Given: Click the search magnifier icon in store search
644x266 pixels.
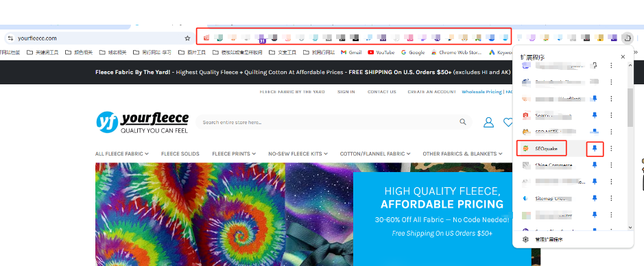Looking at the screenshot, I should point(463,122).
